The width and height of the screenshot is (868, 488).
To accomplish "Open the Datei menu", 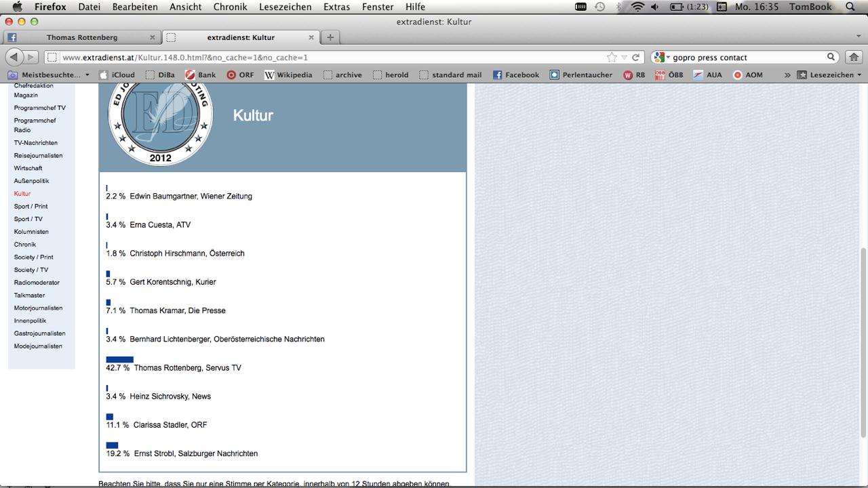I will [90, 7].
